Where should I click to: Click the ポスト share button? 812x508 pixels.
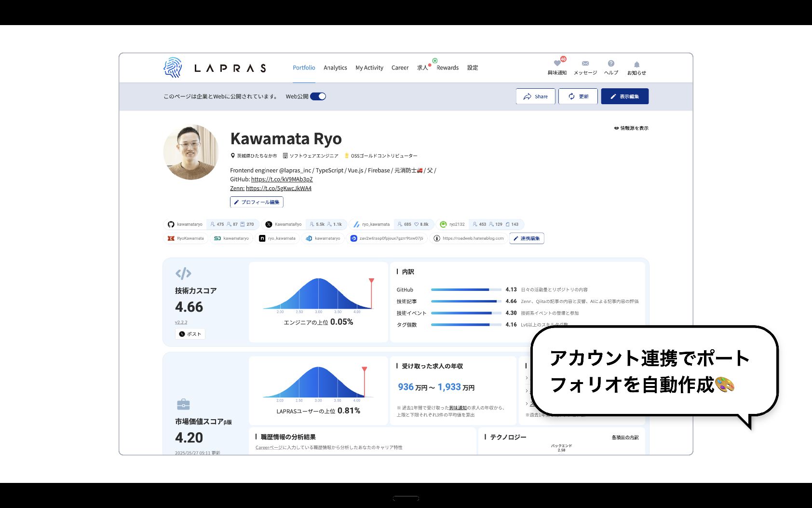(190, 334)
